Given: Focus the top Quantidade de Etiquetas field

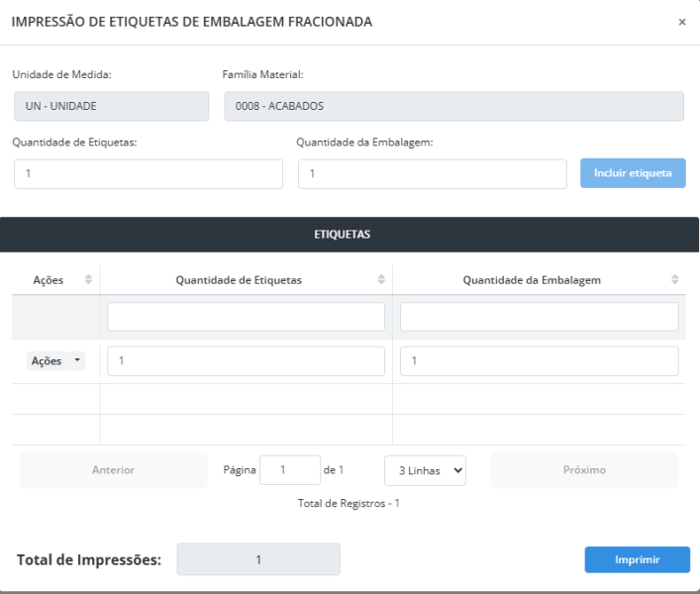Looking at the screenshot, I should pyautogui.click(x=149, y=173).
